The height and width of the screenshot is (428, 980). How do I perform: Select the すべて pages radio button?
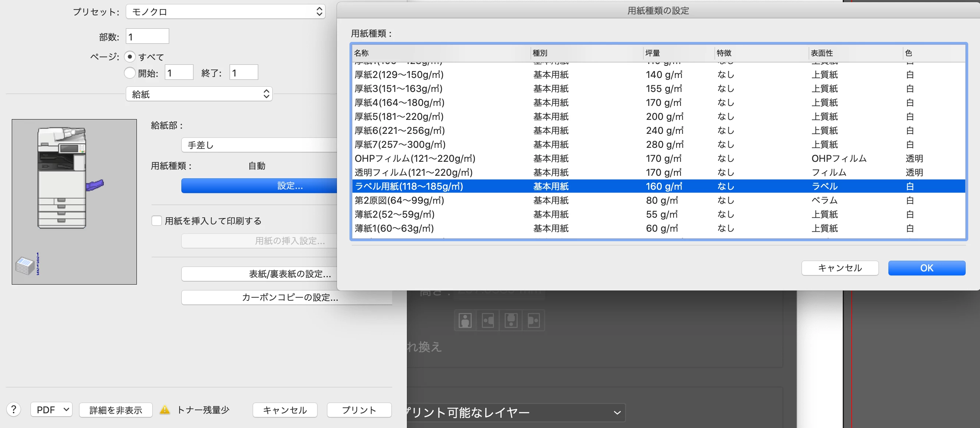pyautogui.click(x=130, y=57)
